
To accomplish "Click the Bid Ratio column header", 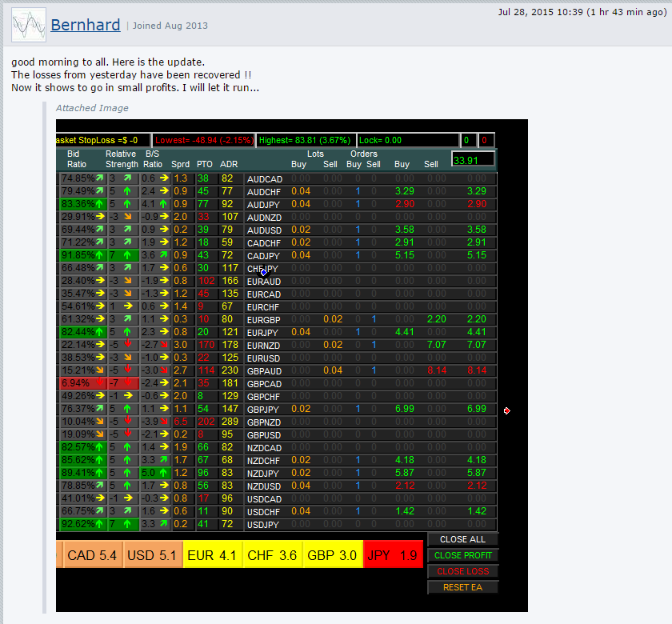I will [x=76, y=159].
